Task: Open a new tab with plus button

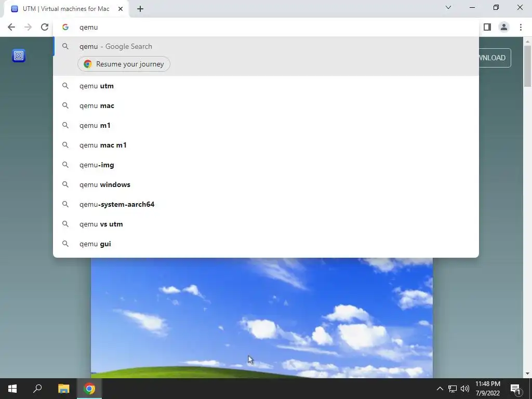Action: tap(140, 9)
